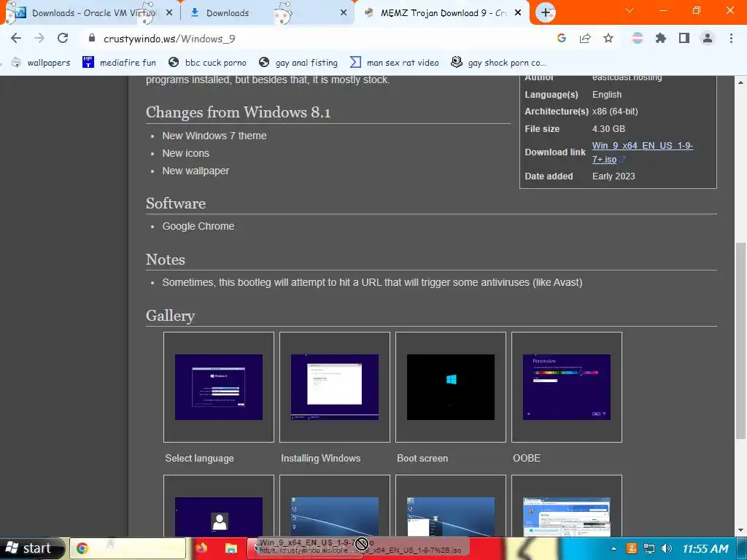
Task: Click the forward navigation arrow
Action: (x=39, y=38)
